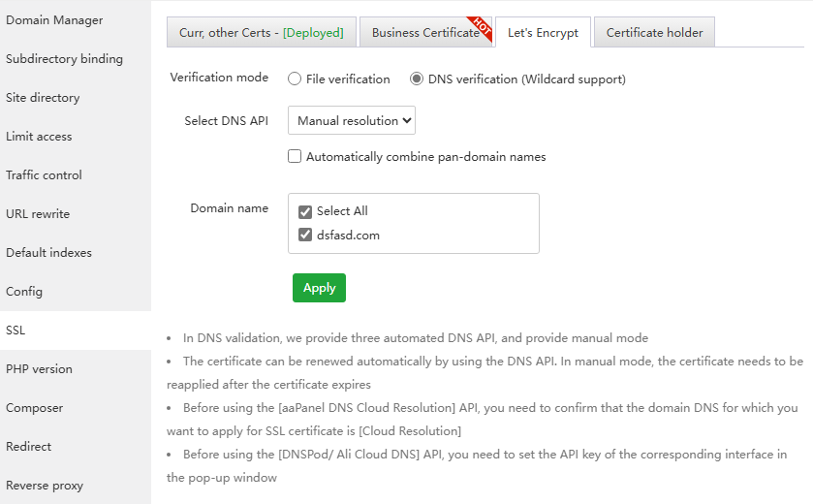Enable Automatically combine pan-domain names
813x504 pixels.
(x=295, y=156)
